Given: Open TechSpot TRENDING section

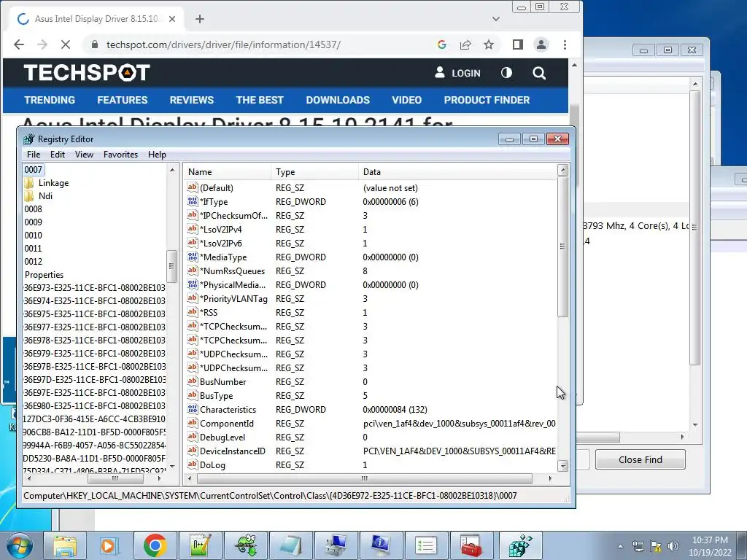Looking at the screenshot, I should pyautogui.click(x=50, y=100).
